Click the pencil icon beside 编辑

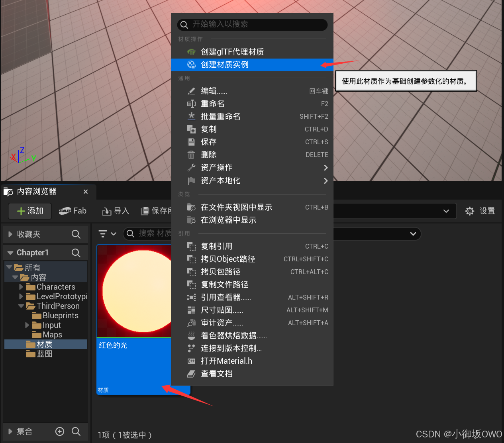coord(192,91)
